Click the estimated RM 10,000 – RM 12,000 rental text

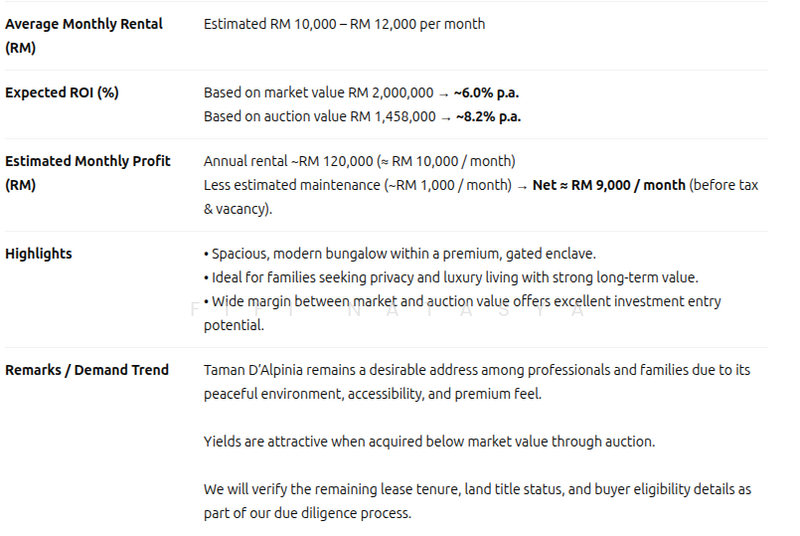pyautogui.click(x=344, y=23)
